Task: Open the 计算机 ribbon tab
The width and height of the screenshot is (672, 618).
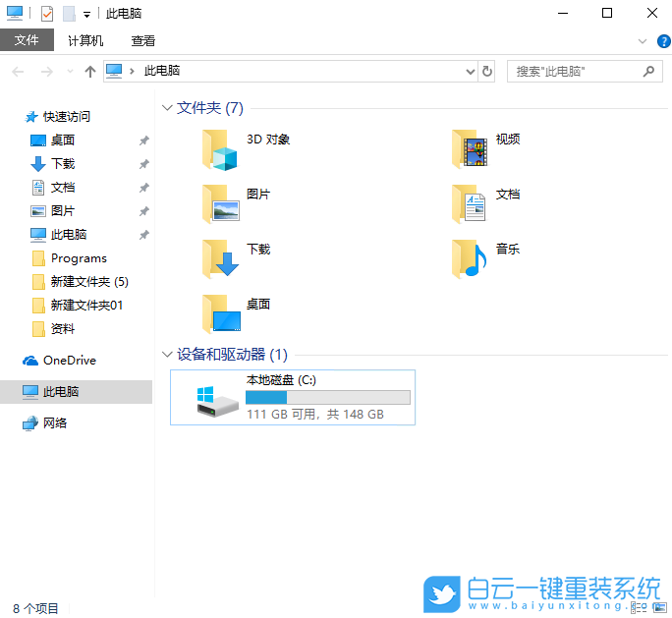Action: (85, 40)
